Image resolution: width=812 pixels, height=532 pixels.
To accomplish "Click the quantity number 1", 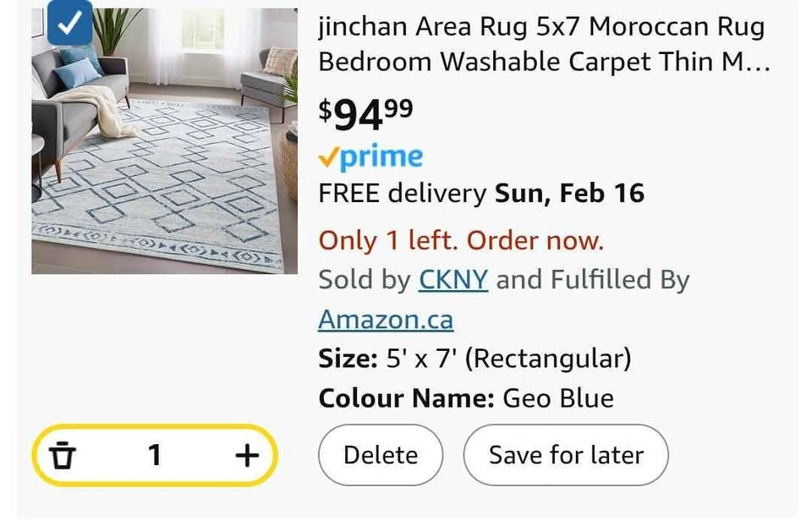I will coord(154,457).
